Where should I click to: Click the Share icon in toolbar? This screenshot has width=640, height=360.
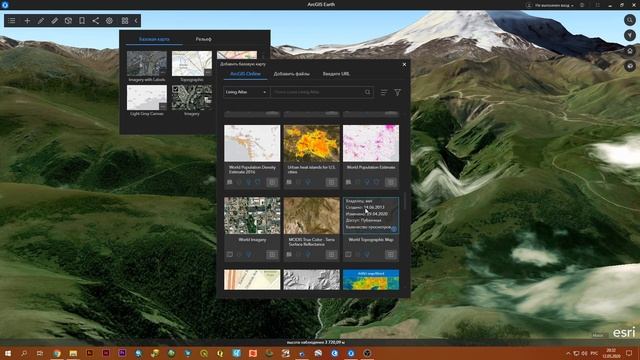[96, 20]
